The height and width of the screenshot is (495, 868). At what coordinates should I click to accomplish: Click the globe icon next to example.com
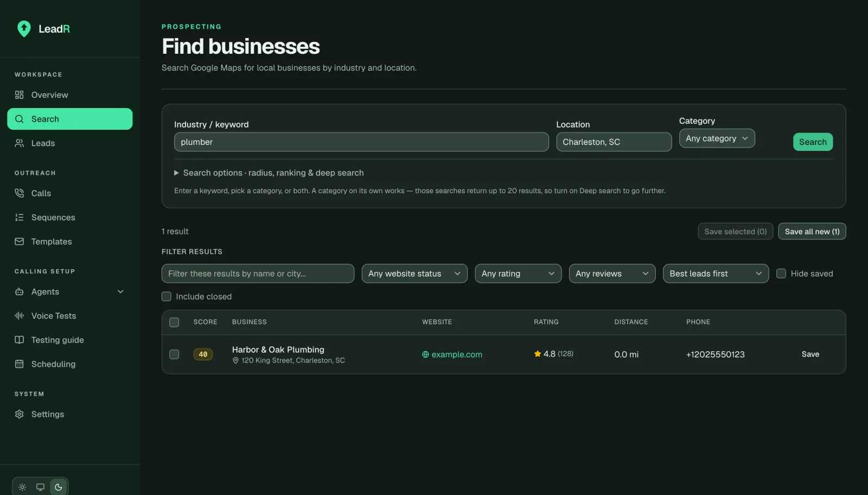click(425, 354)
